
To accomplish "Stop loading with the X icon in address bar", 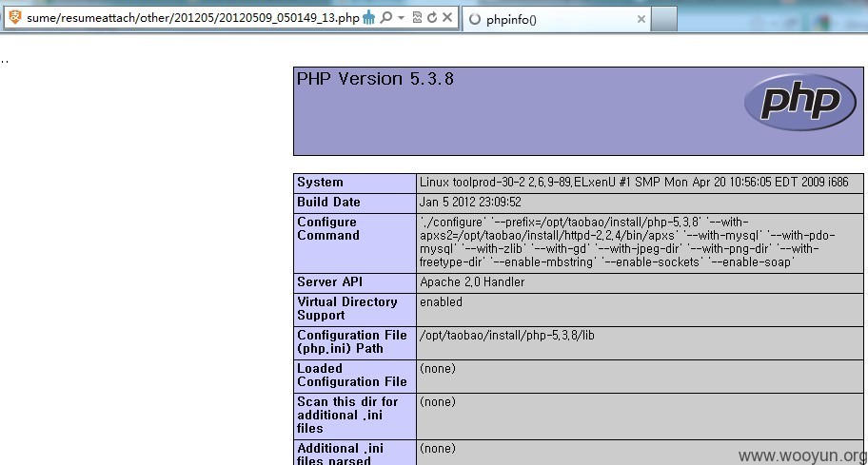I will [447, 18].
